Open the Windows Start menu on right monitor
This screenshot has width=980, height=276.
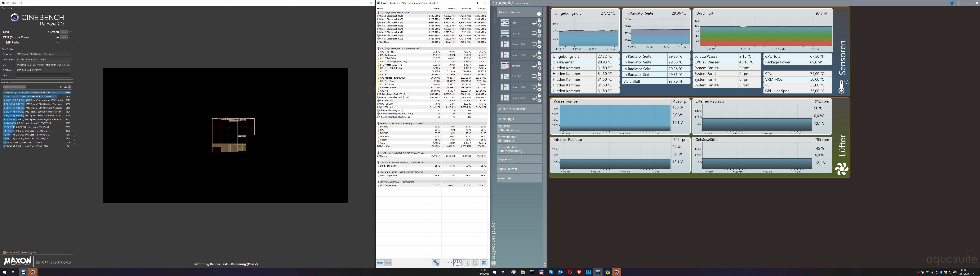(495, 272)
